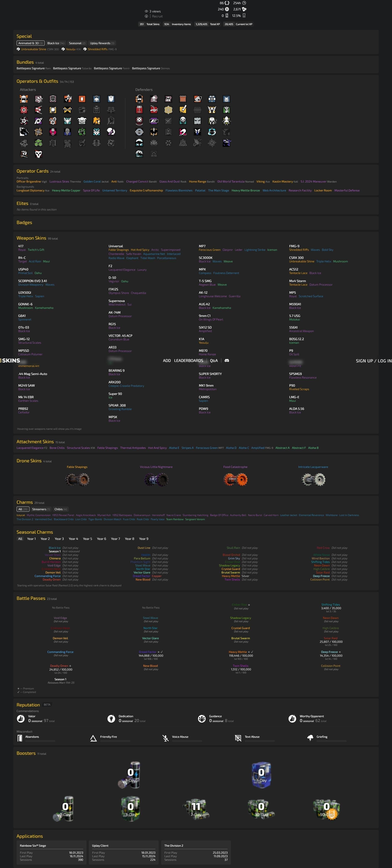Select the Fenrir purple wolf defender icon

click(226, 143)
